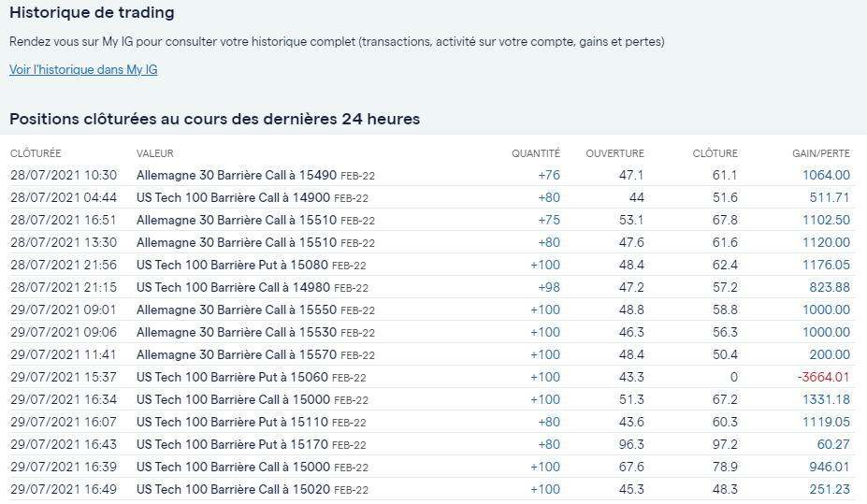Sort by OUVERTURE column header

pos(614,153)
